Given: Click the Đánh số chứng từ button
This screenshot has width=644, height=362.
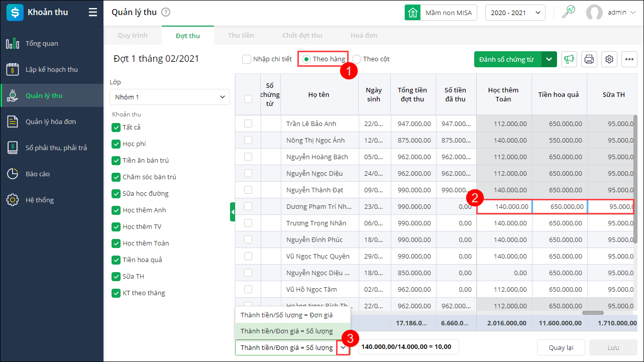Looking at the screenshot, I should pos(507,59).
